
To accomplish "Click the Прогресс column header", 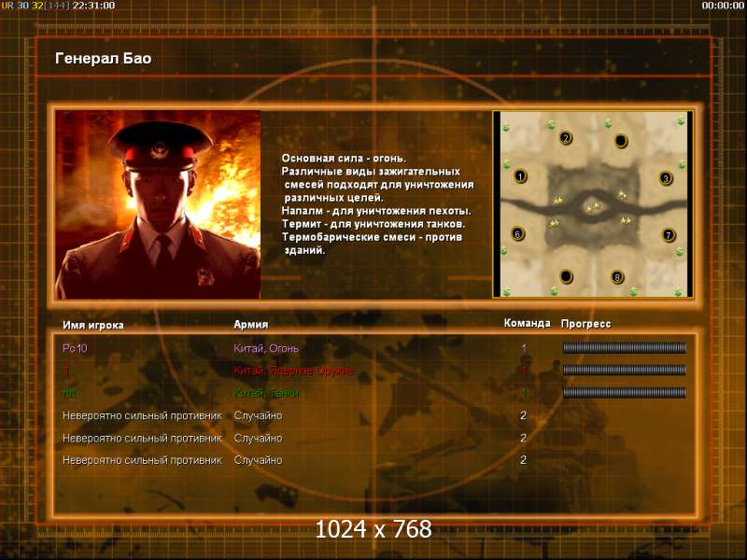I will 586,324.
